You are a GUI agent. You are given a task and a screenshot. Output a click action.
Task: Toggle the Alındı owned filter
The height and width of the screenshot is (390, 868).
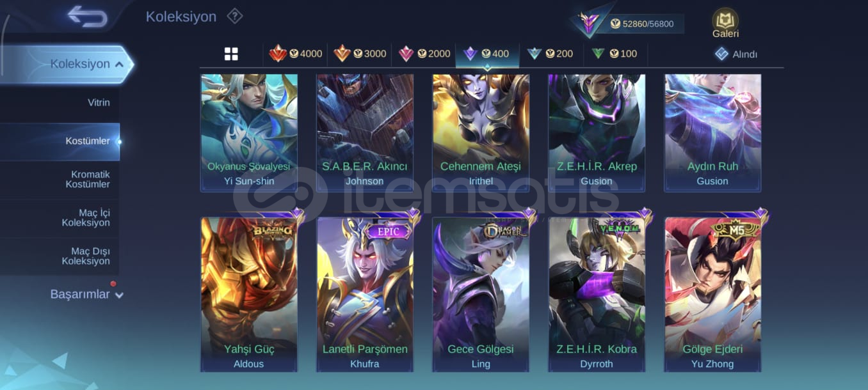click(736, 54)
